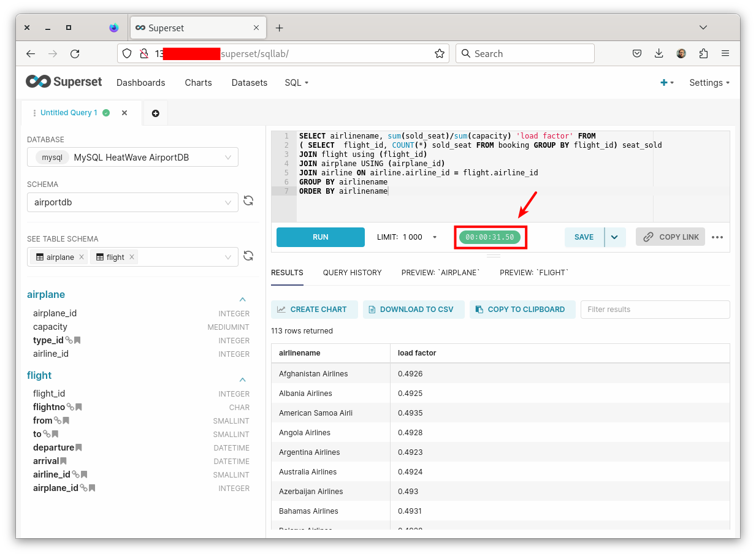This screenshot has height=556, width=756.
Task: Click the 0.4935 load factor value
Action: point(410,413)
